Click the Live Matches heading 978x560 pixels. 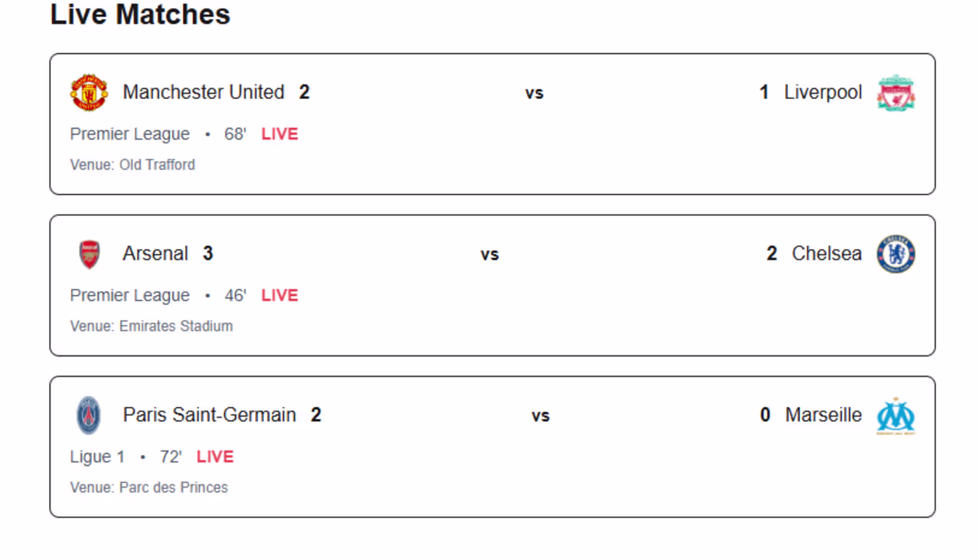coord(140,15)
